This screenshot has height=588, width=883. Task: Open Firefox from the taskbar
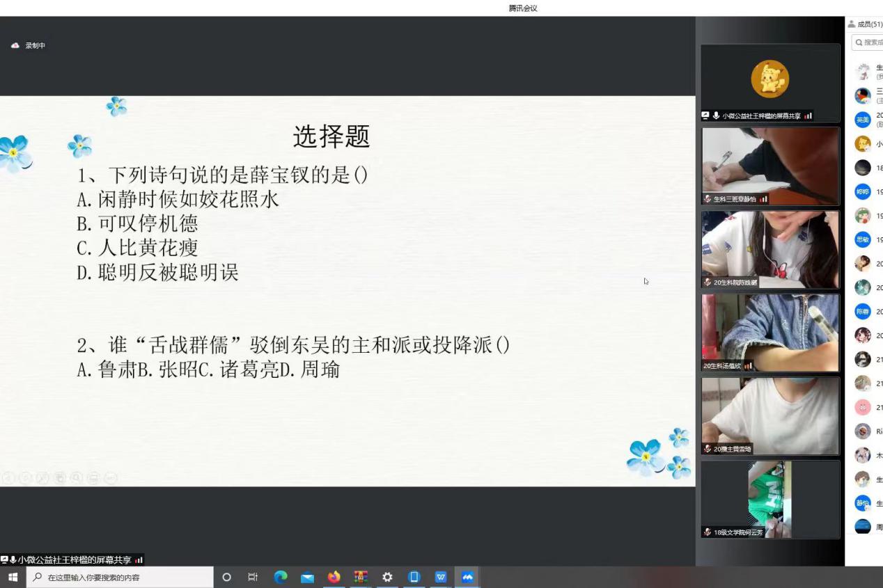click(334, 578)
